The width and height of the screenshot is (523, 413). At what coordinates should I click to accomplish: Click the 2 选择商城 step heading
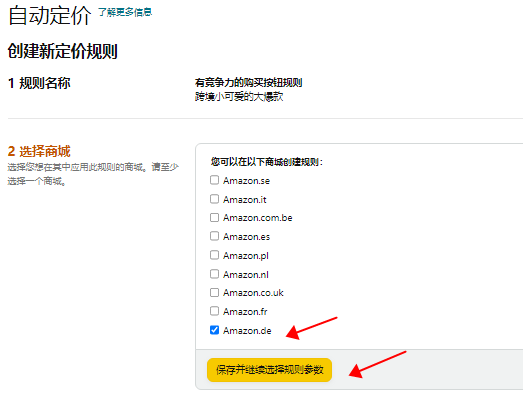tap(39, 151)
